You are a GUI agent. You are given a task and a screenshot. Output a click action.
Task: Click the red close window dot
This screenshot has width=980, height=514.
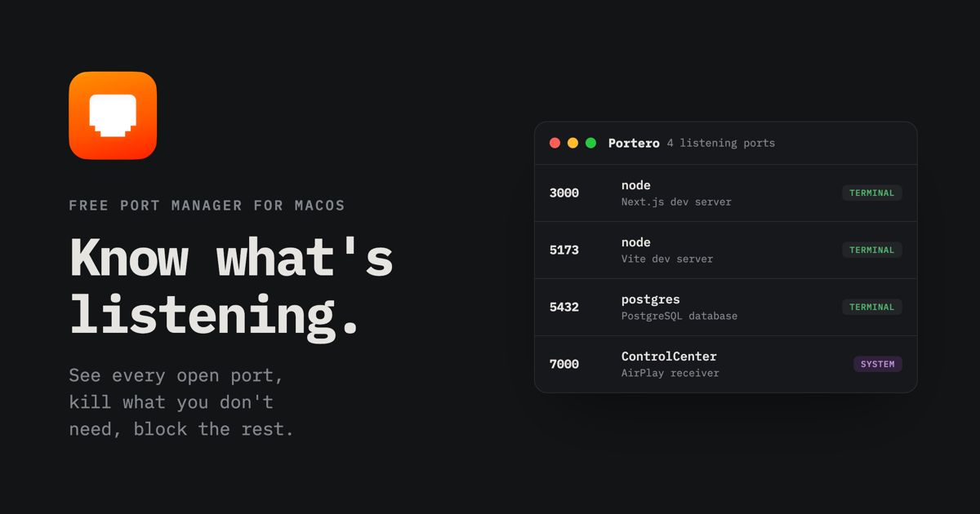click(x=555, y=143)
